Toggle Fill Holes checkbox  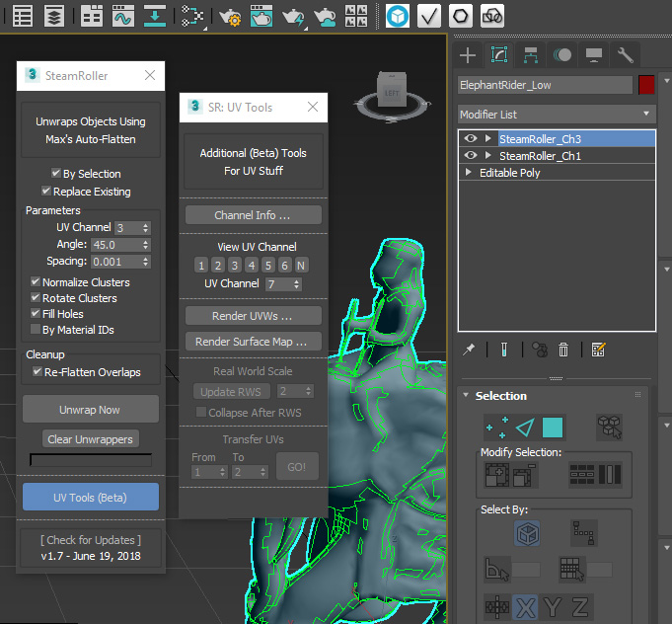[x=36, y=314]
